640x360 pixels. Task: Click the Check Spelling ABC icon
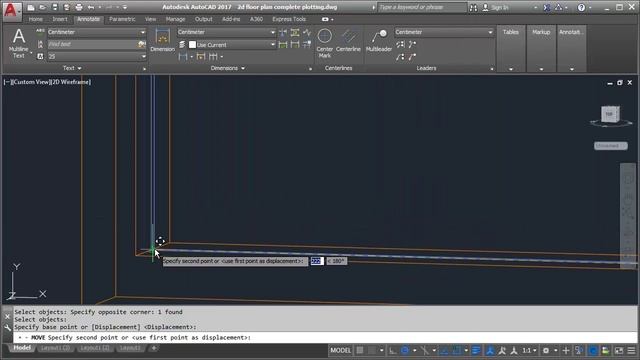coord(40,32)
